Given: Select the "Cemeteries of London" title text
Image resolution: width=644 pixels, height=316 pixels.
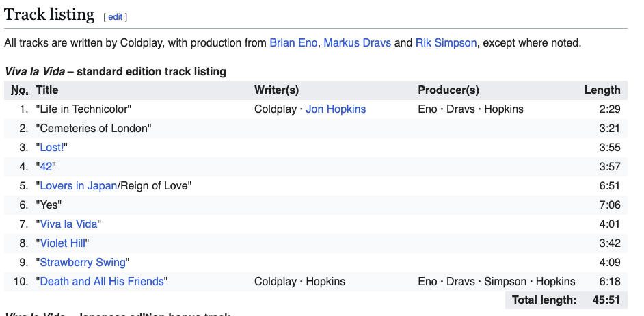Looking at the screenshot, I should point(94,128).
